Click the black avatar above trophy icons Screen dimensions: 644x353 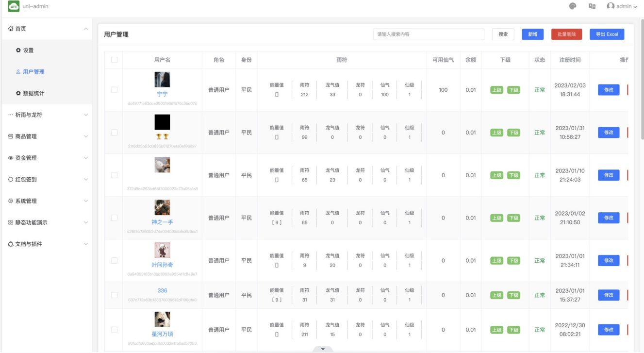pyautogui.click(x=162, y=122)
